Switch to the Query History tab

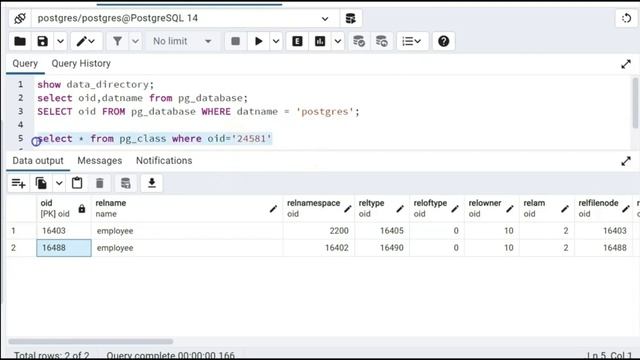click(81, 64)
